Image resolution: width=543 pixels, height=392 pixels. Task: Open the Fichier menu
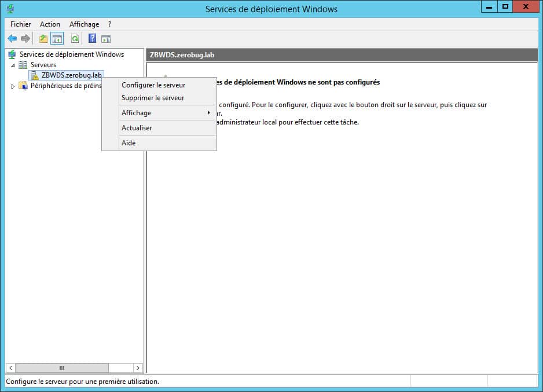coord(20,24)
